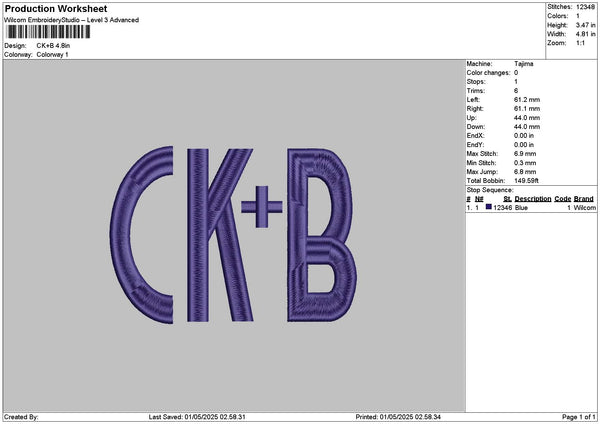Click the design name "CK+B 4.8in"
This screenshot has height=424, width=600.
pyautogui.click(x=53, y=46)
